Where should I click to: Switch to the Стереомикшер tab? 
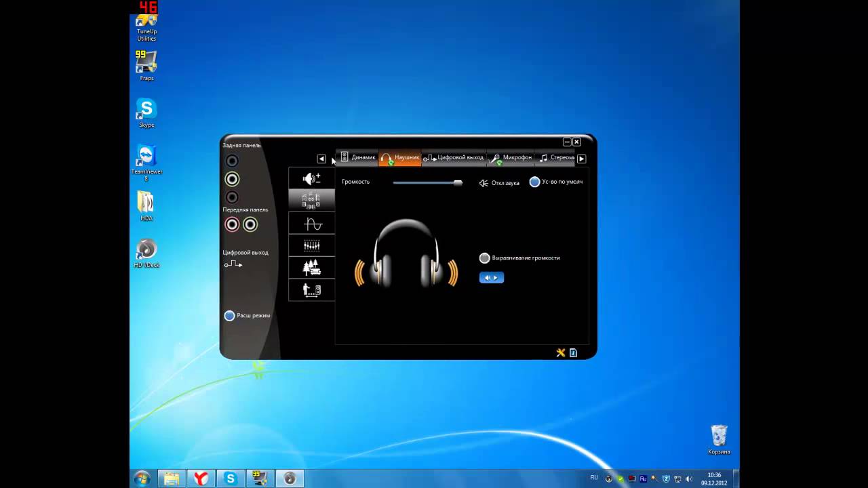pos(556,157)
